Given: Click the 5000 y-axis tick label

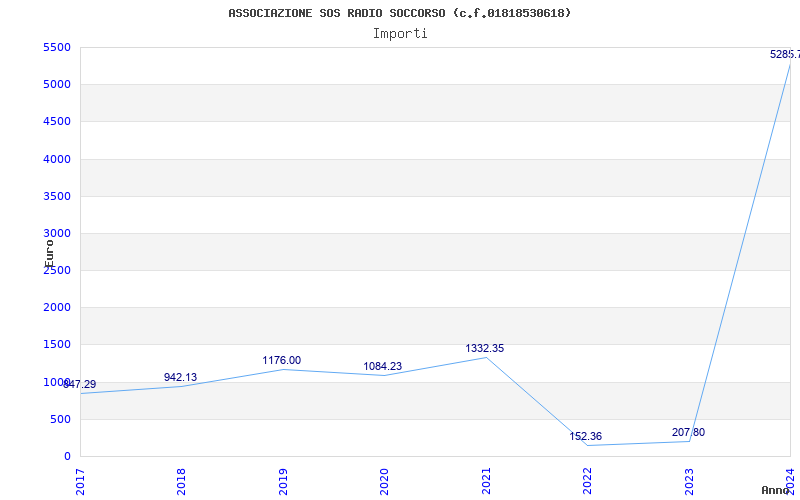Looking at the screenshot, I should (x=57, y=85).
